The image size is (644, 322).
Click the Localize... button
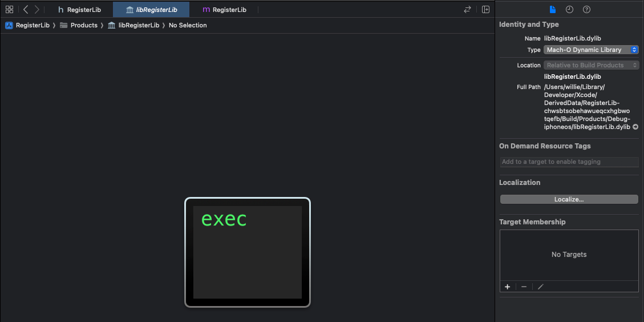coord(569,199)
